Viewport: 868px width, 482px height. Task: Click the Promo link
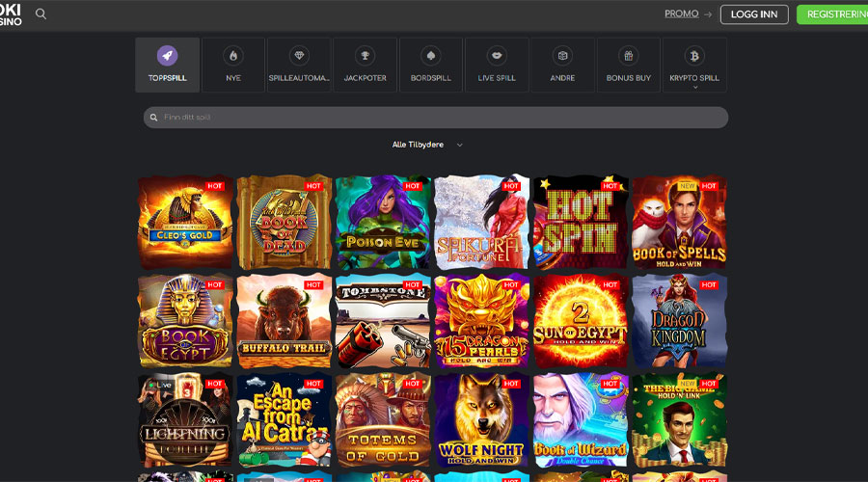(x=682, y=13)
